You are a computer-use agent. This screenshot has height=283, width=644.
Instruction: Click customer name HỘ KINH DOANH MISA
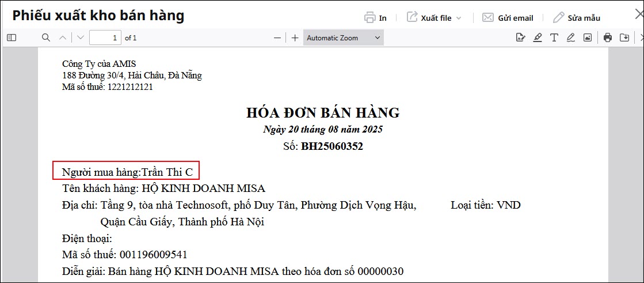203,189
